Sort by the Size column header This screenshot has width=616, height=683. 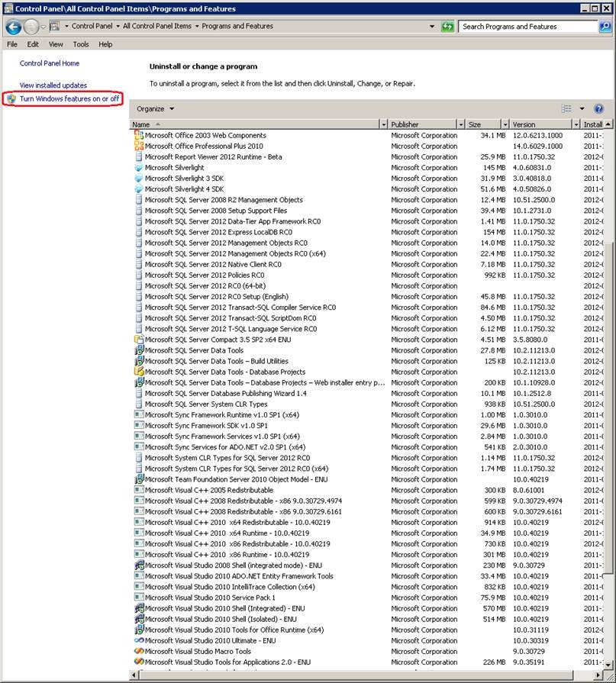click(x=483, y=124)
